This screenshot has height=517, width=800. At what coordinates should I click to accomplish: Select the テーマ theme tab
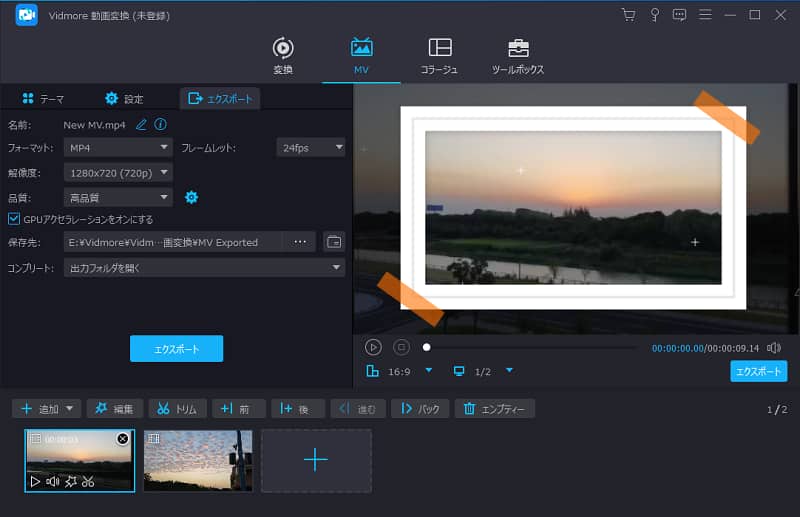43,99
